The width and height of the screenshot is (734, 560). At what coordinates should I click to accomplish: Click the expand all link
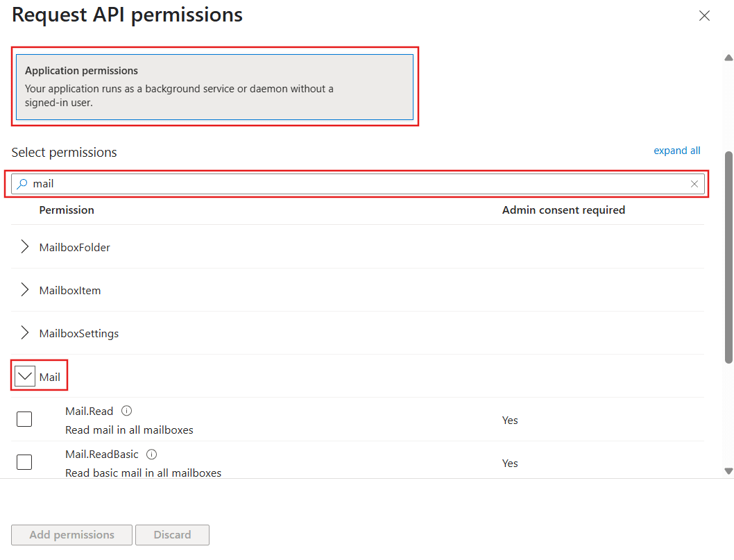pos(677,151)
